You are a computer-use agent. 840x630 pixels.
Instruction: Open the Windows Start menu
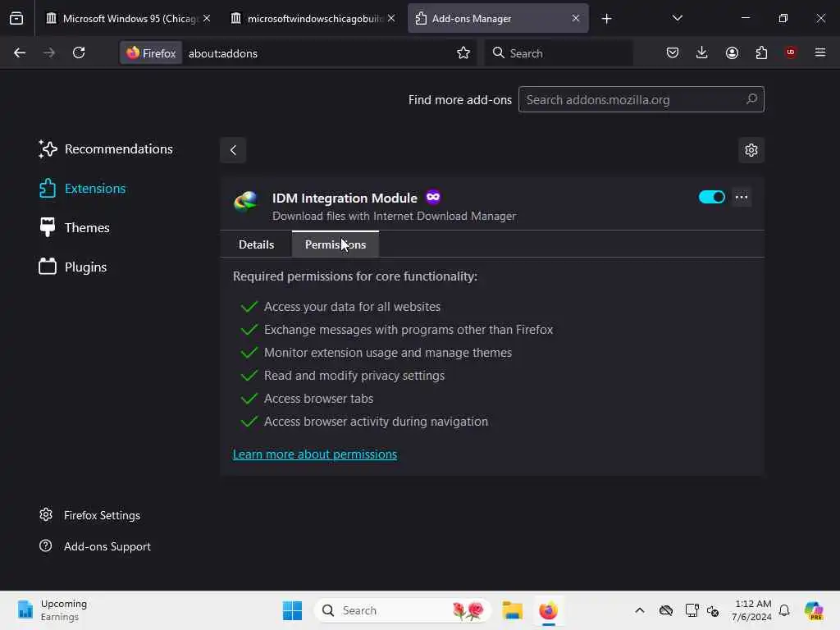coord(293,610)
